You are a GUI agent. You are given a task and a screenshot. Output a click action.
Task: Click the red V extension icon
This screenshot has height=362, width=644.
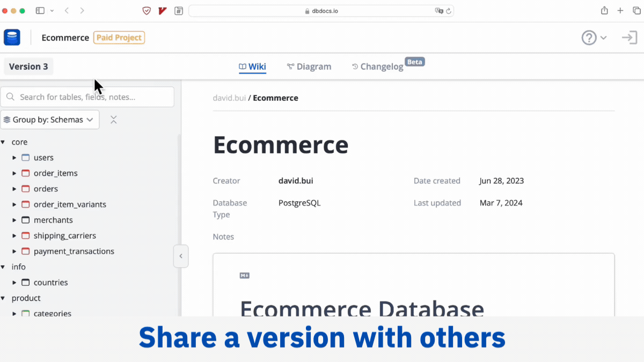[x=163, y=11]
